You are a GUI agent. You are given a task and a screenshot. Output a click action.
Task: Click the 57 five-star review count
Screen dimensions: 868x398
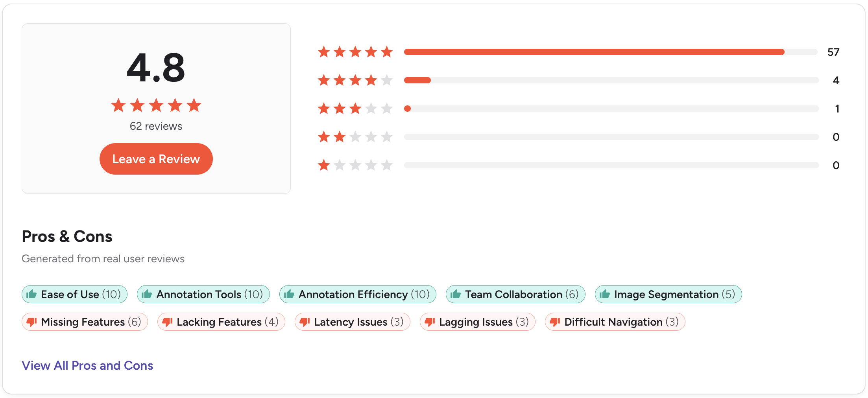(x=833, y=52)
